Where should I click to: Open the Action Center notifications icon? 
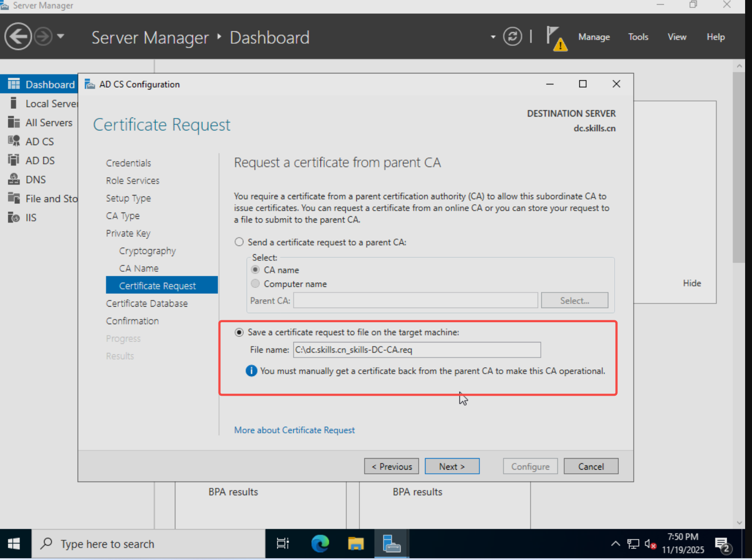pos(724,545)
